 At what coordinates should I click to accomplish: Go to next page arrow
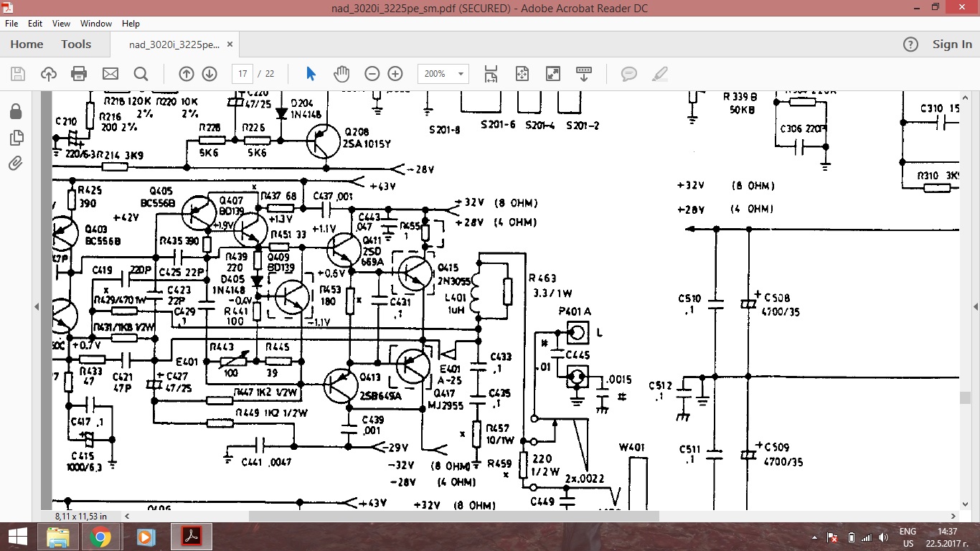(x=209, y=74)
